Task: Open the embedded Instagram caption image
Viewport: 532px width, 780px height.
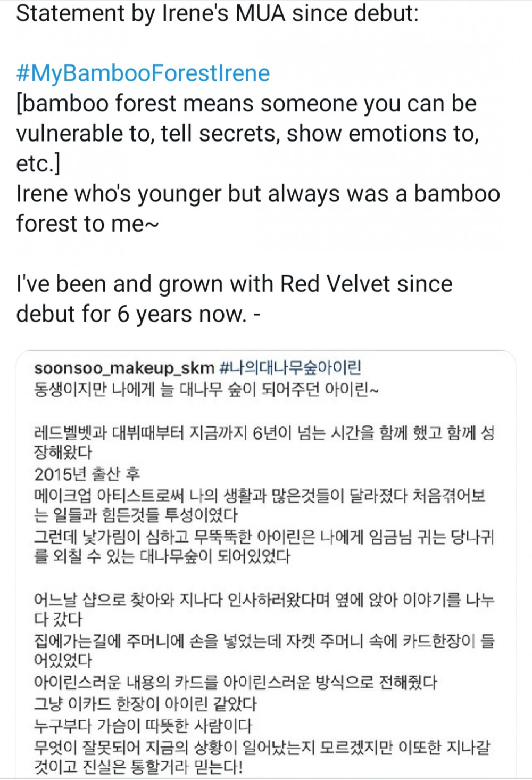Action: (266, 564)
